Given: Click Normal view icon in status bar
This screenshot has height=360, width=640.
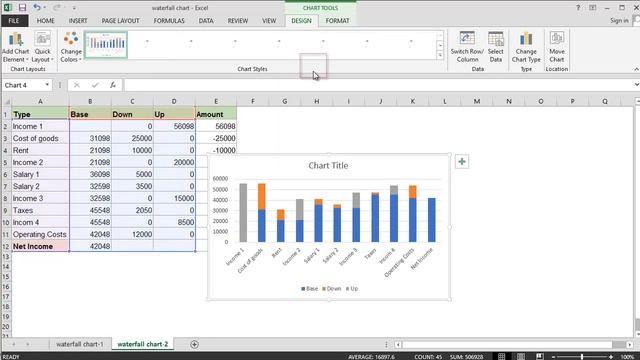Looking at the screenshot, I should 502,356.
